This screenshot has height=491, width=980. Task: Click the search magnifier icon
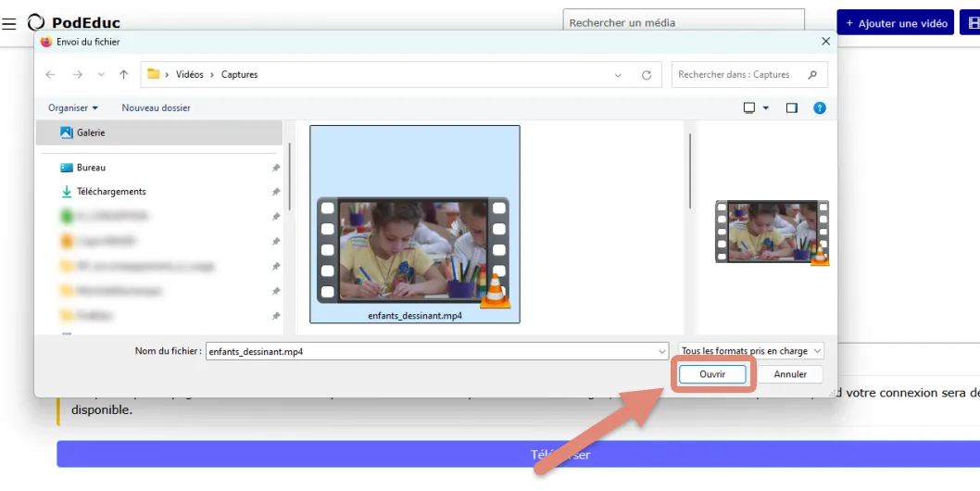[x=811, y=74]
